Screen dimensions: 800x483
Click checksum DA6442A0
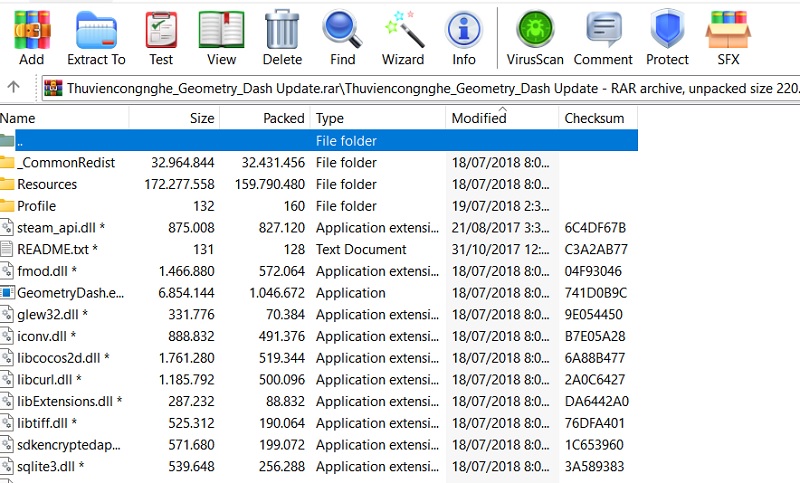click(x=596, y=401)
